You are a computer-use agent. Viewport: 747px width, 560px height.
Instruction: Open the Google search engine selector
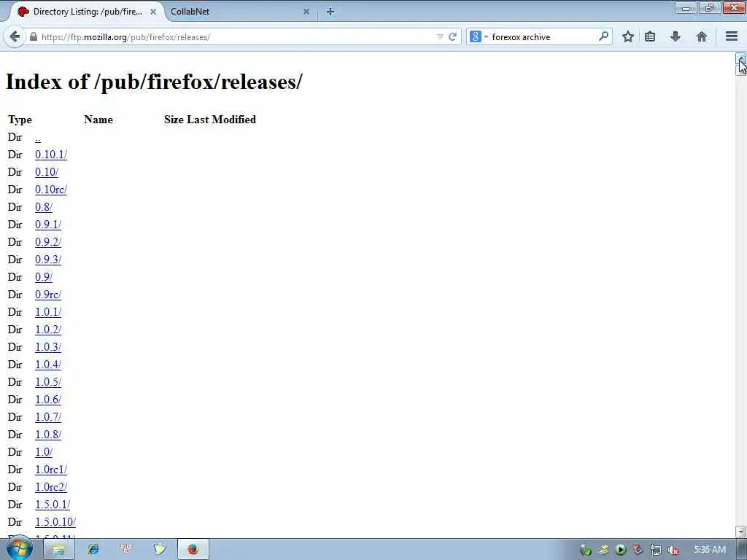click(x=479, y=36)
